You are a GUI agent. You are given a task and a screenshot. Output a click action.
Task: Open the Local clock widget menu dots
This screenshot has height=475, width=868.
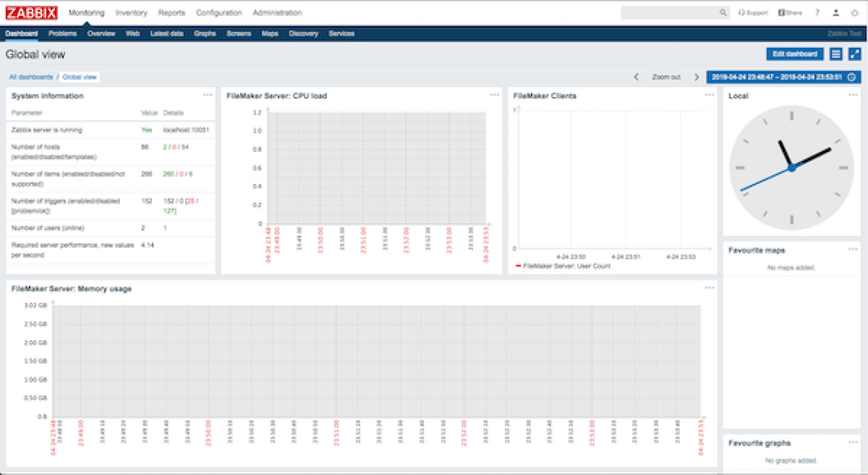coord(853,95)
